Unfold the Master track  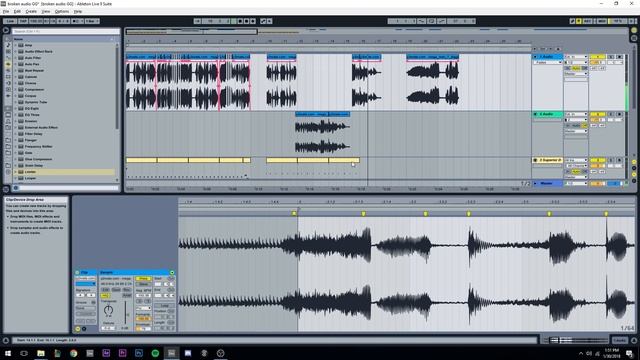point(535,183)
